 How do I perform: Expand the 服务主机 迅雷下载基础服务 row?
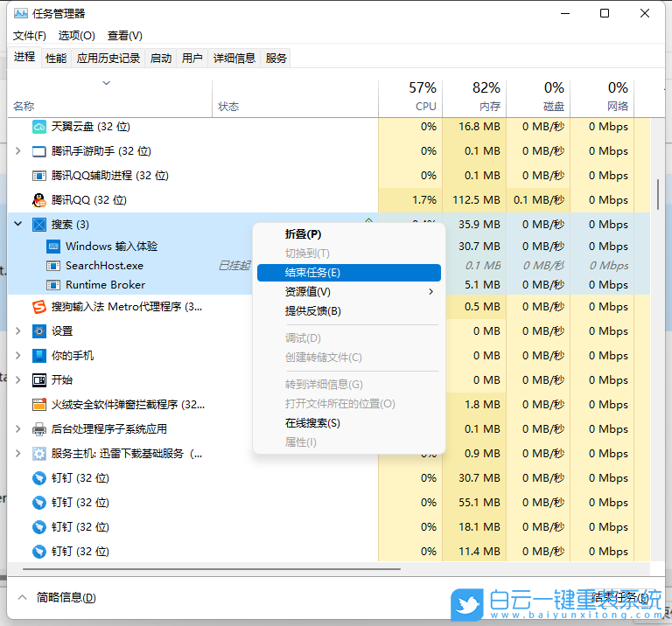[18, 454]
